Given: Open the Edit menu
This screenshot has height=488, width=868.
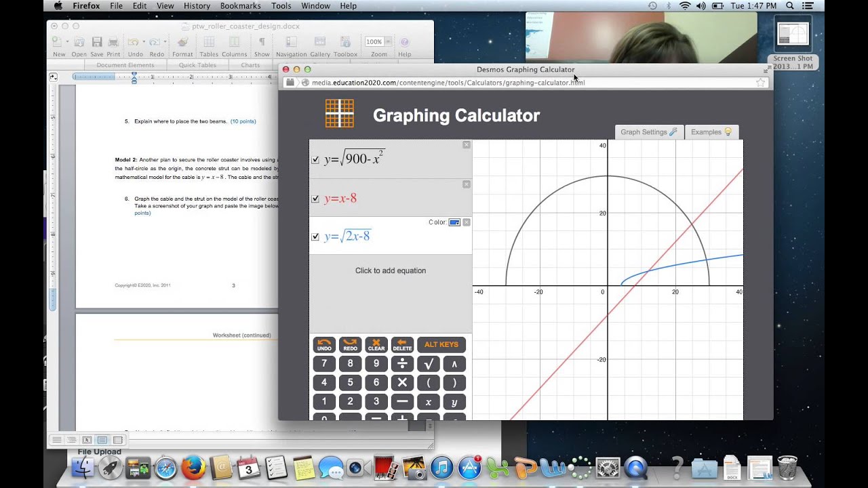Looking at the screenshot, I should point(140,5).
